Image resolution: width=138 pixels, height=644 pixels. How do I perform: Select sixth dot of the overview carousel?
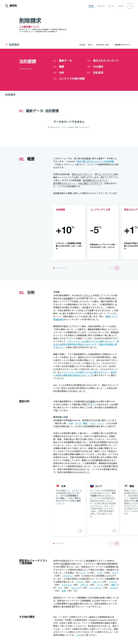tap(66, 268)
